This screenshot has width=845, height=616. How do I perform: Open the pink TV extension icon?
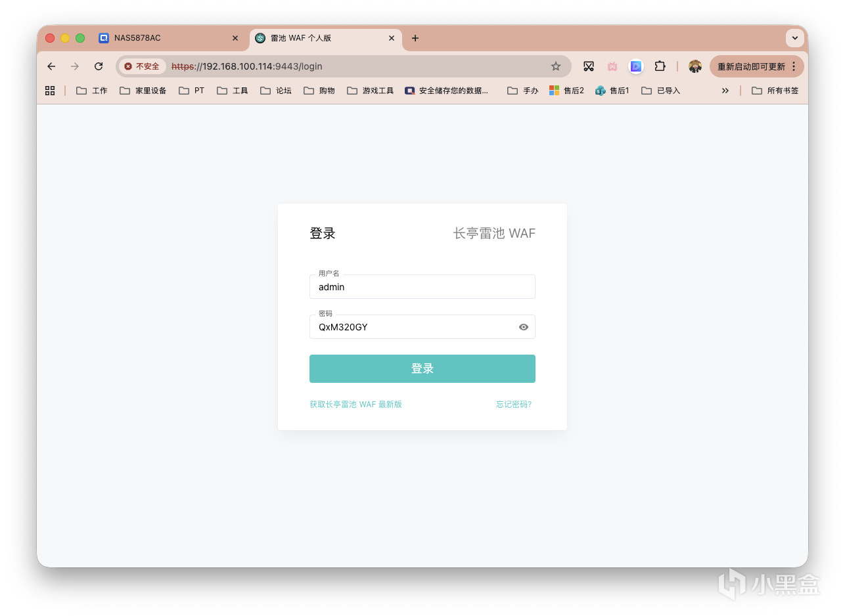612,66
